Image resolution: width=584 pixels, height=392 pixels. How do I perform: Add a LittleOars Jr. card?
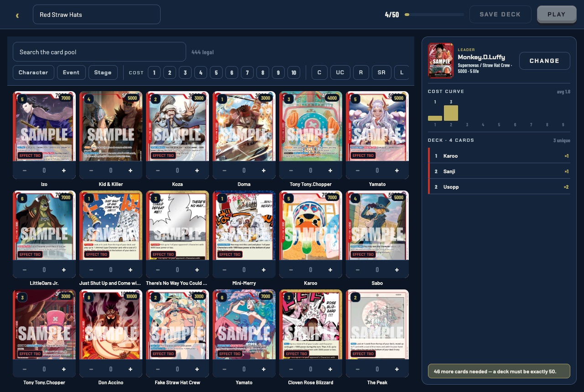pos(64,269)
